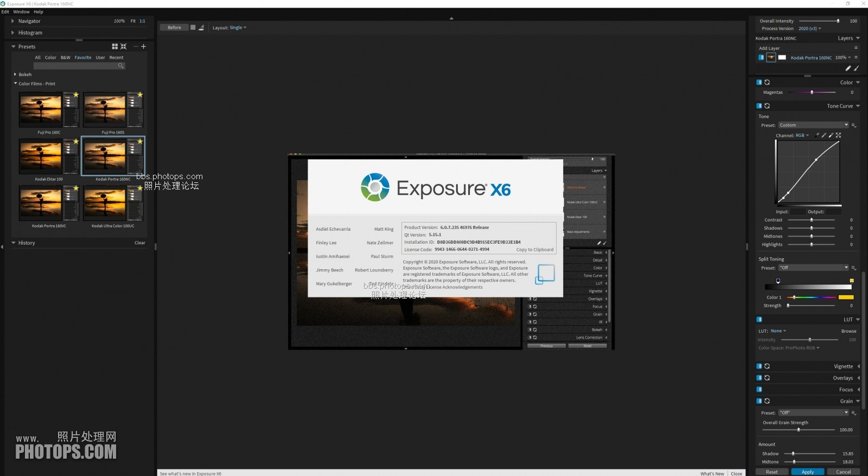Switch presets to large grid view
The image size is (868, 476).
(x=114, y=47)
